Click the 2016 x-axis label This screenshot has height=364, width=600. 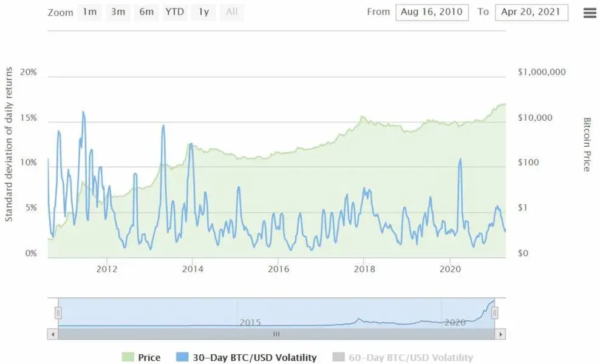(x=279, y=269)
